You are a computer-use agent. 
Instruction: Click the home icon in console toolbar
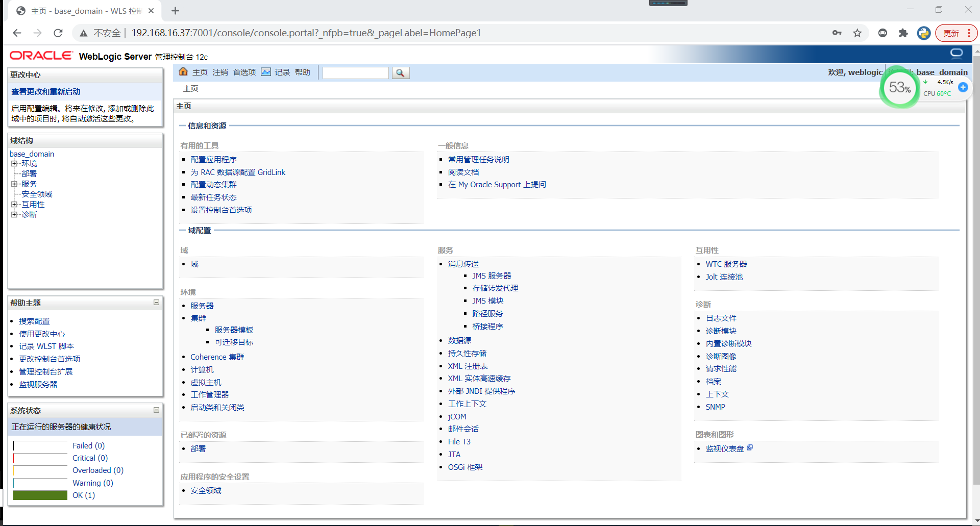point(183,72)
